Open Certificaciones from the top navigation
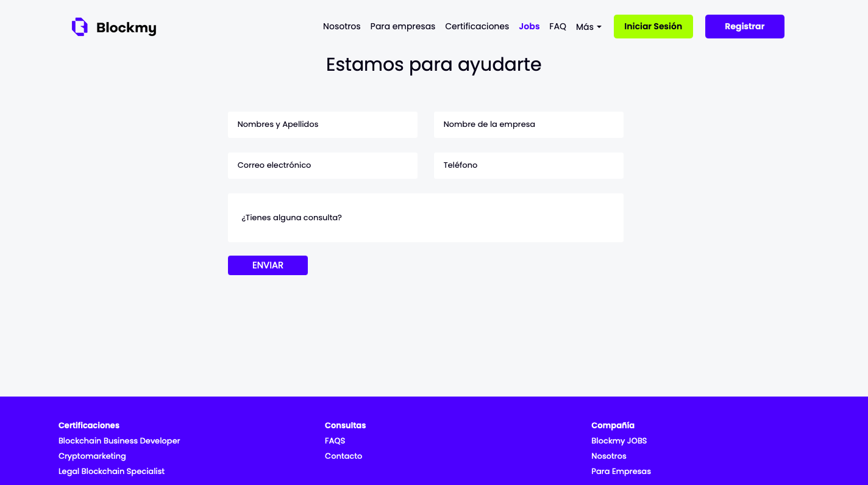The width and height of the screenshot is (868, 485). 477,26
